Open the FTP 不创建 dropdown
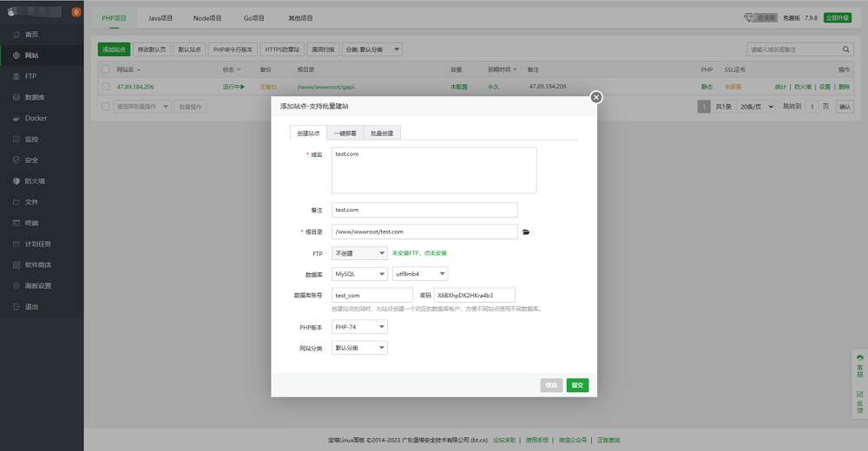 pyautogui.click(x=359, y=253)
